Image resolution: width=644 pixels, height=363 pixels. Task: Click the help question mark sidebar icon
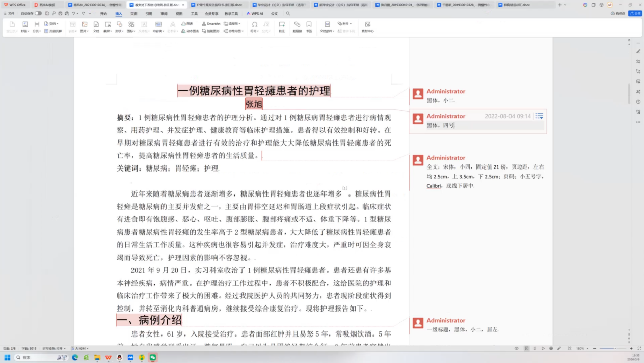(638, 102)
